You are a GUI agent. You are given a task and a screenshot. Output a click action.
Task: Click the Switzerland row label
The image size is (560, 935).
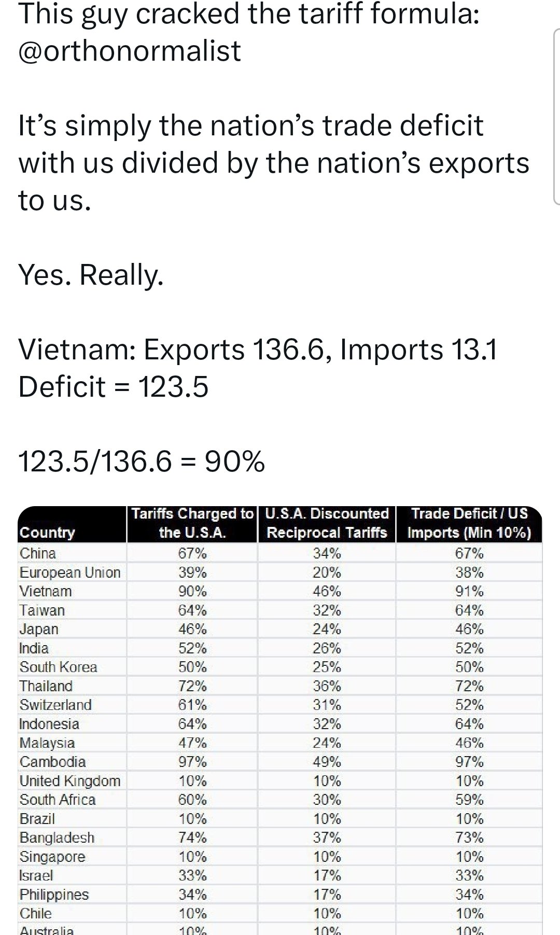pyautogui.click(x=55, y=705)
